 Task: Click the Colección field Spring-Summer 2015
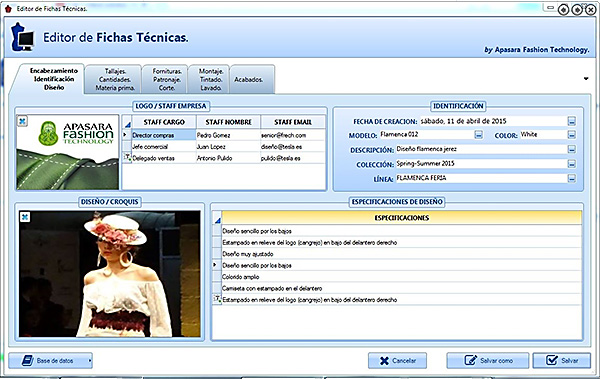(x=481, y=163)
